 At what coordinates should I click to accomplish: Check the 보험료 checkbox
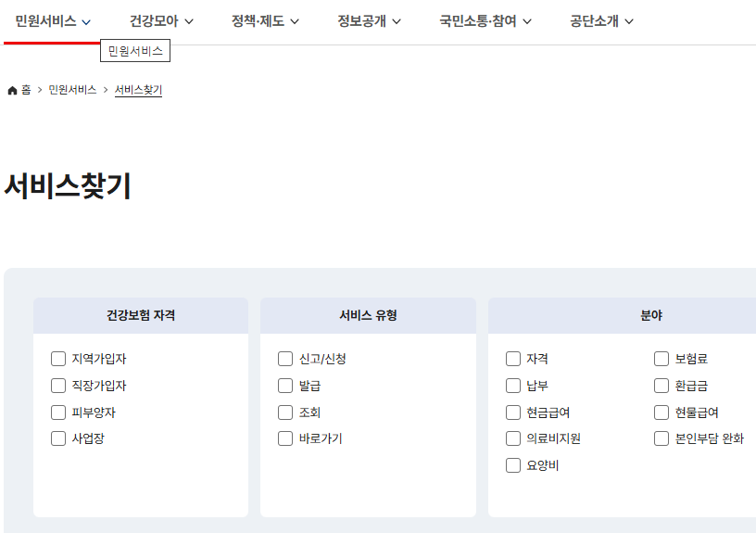coord(661,359)
